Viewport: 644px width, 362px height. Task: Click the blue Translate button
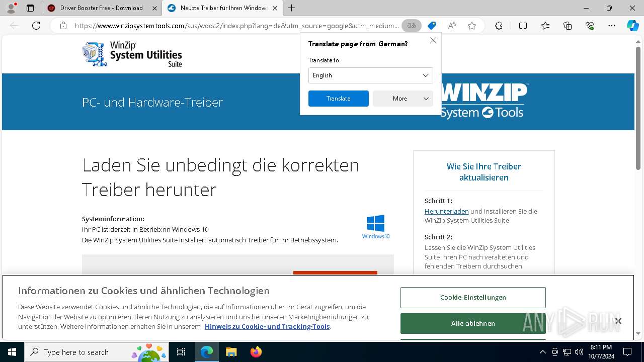[339, 99]
